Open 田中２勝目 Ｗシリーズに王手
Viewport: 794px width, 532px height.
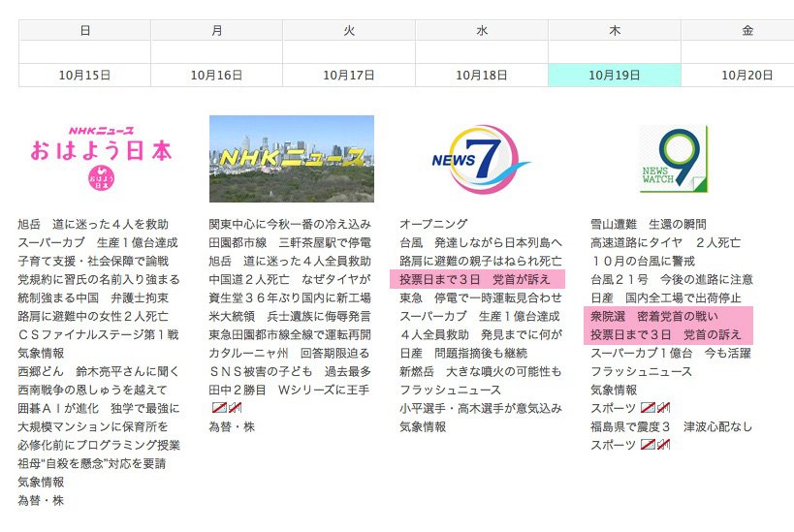(289, 390)
